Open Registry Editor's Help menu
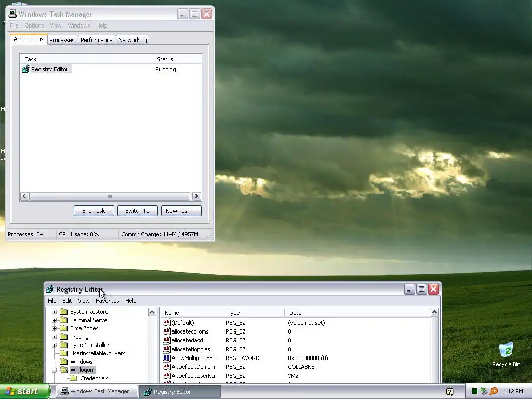The height and width of the screenshot is (399, 532). 130,301
